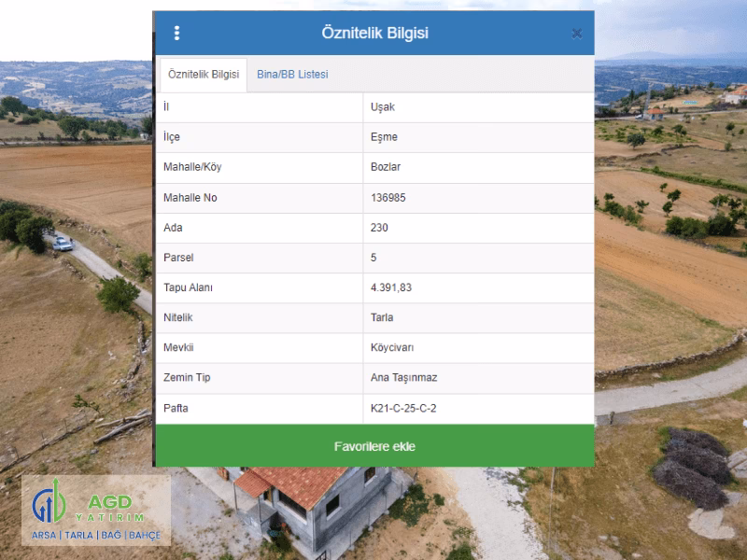Image resolution: width=747 pixels, height=560 pixels.
Task: Click the Nitelik value Tarla
Action: [382, 317]
